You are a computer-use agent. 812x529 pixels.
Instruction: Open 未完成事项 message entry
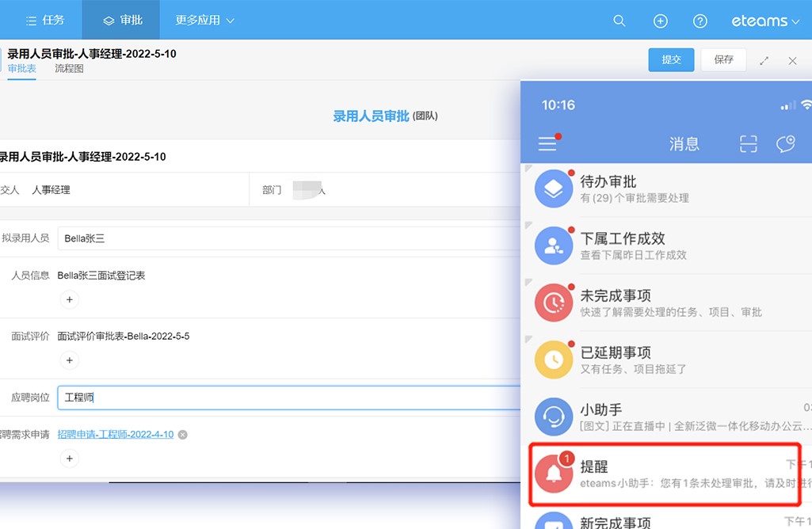pyautogui.click(x=668, y=303)
